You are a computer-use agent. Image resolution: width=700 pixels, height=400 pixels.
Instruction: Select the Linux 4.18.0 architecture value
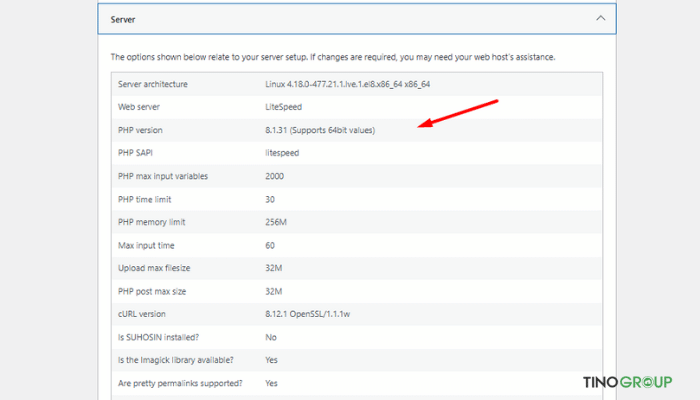pos(347,84)
